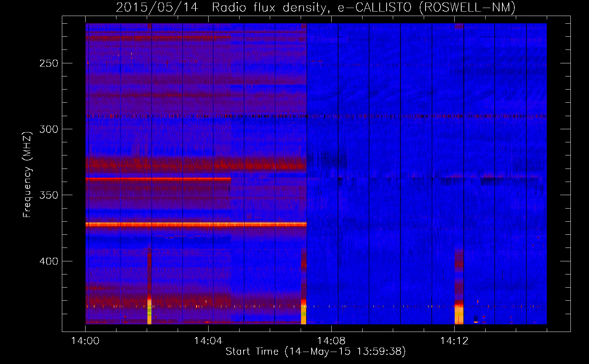Click the 350 frequency tick label
The width and height of the screenshot is (589, 364).
coord(48,195)
